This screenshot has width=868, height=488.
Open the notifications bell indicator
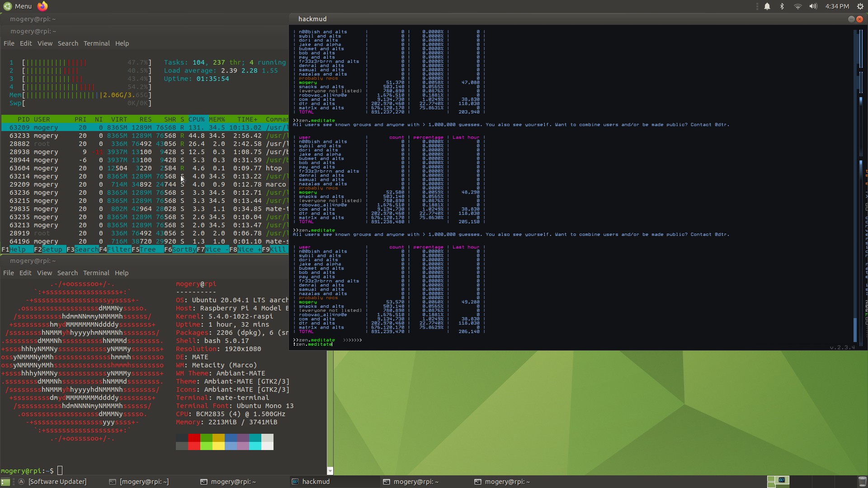[x=767, y=6]
